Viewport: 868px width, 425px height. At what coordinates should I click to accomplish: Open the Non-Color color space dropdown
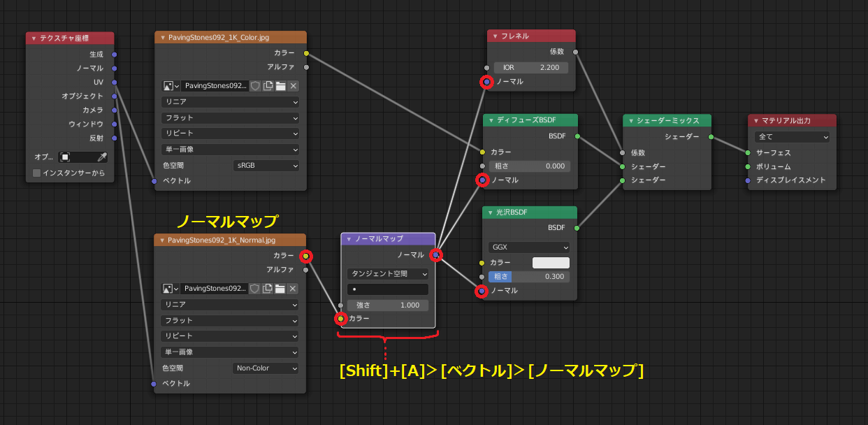coord(266,368)
